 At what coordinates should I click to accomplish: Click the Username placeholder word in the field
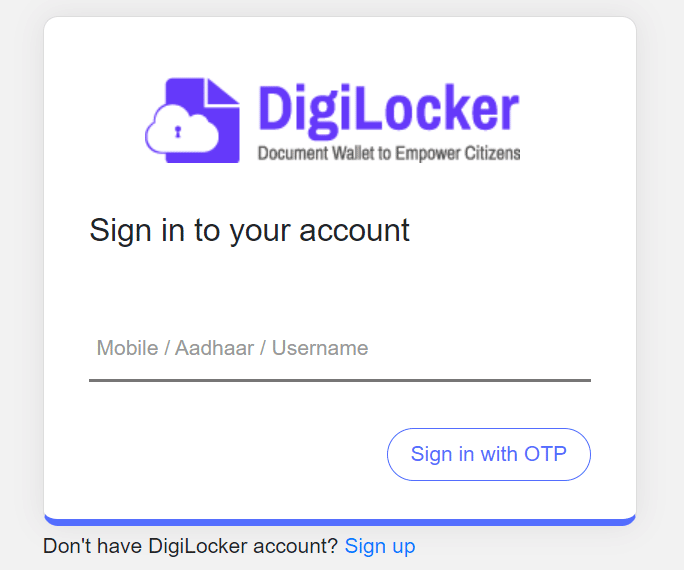tap(320, 349)
